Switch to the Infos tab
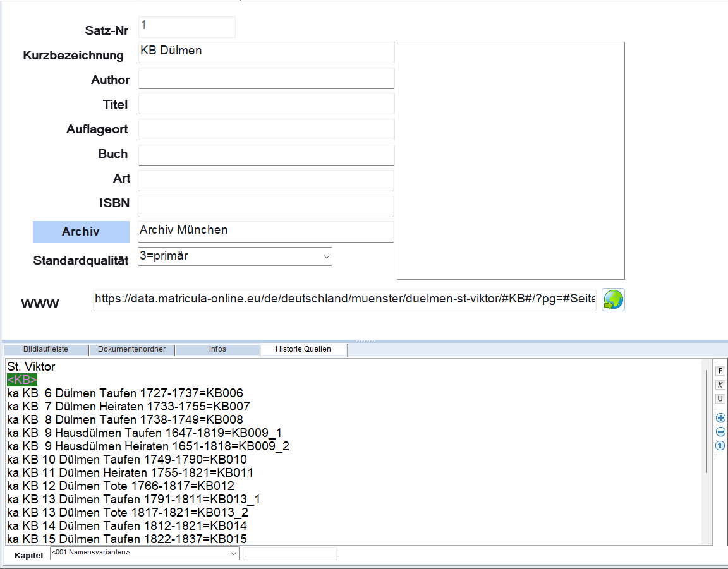 [217, 349]
